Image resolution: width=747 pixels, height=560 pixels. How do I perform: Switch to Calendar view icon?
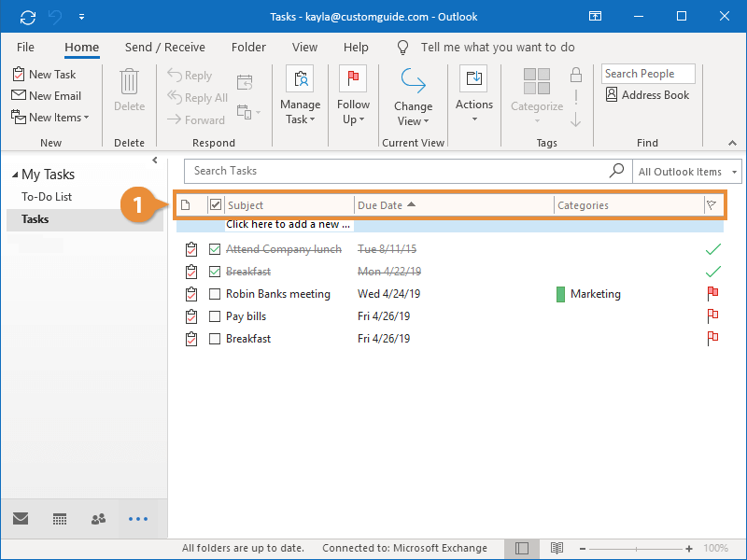click(x=60, y=519)
